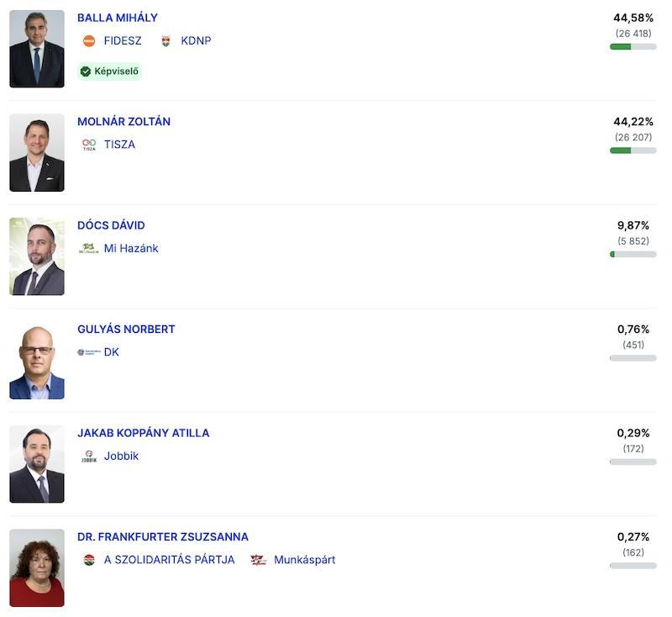Open DR. FRANKFURTER ZSUZSANNA candidate link
Screen dimensions: 672x617
(x=162, y=537)
